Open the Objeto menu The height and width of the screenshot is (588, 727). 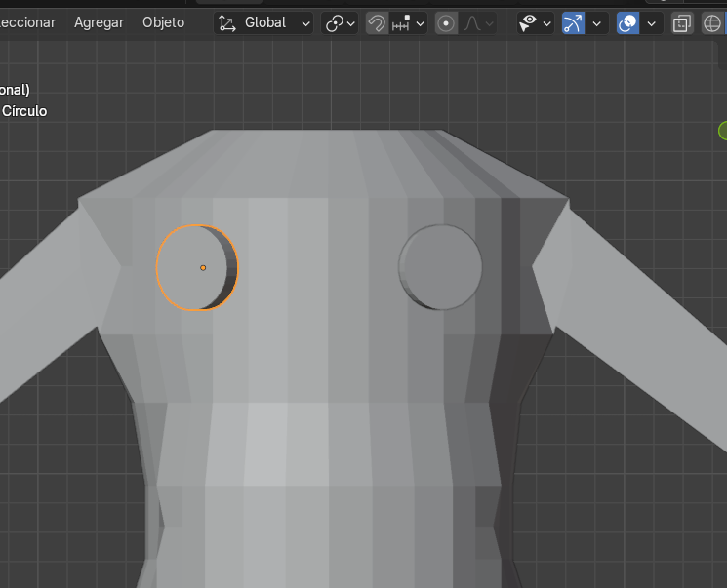tap(163, 22)
